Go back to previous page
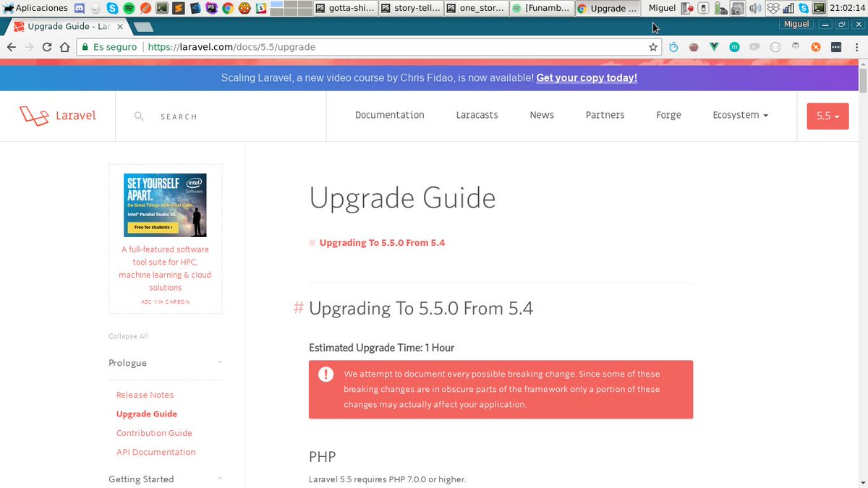868x488 pixels. tap(11, 47)
